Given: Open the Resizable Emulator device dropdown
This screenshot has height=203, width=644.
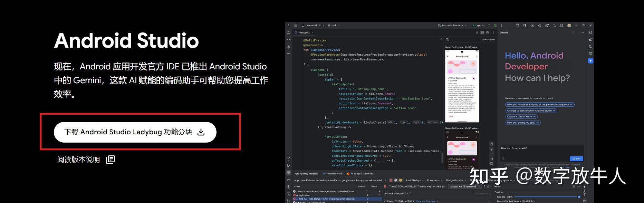Looking at the screenshot, I should click(452, 25).
